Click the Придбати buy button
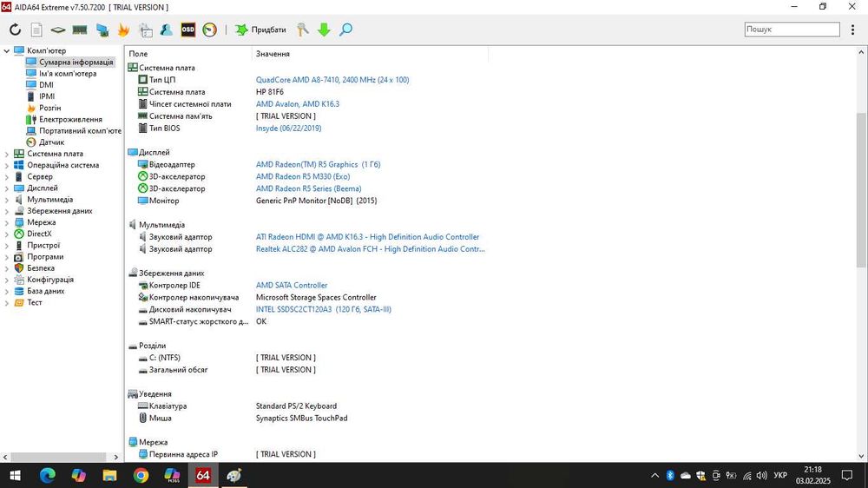868x488 pixels. point(260,30)
